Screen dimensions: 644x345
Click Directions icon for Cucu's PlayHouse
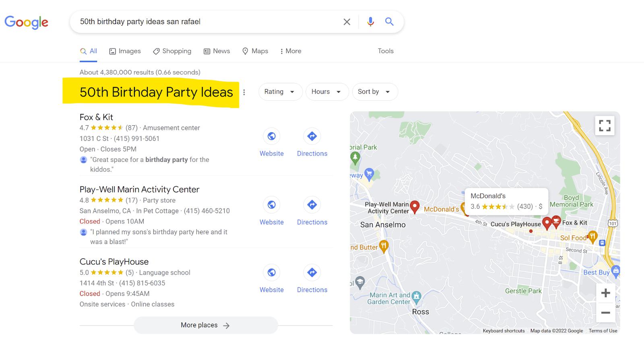point(312,273)
